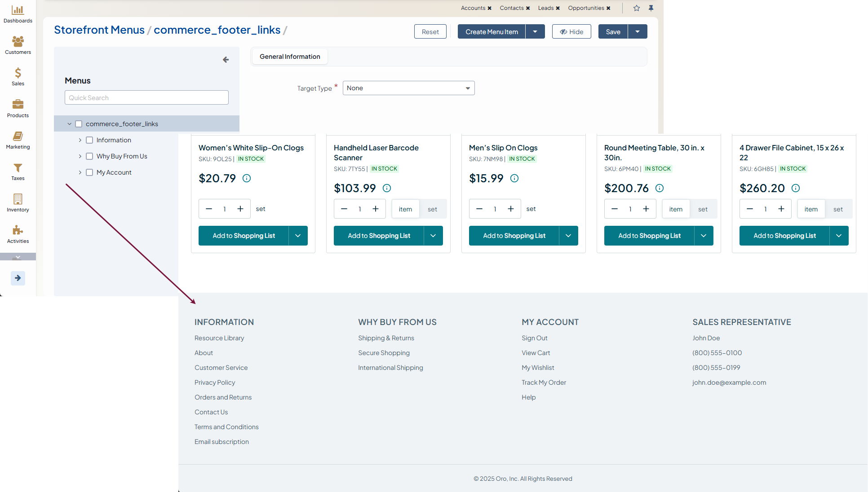Check the commerce_footer_links checkbox
Image resolution: width=868 pixels, height=492 pixels.
[79, 124]
